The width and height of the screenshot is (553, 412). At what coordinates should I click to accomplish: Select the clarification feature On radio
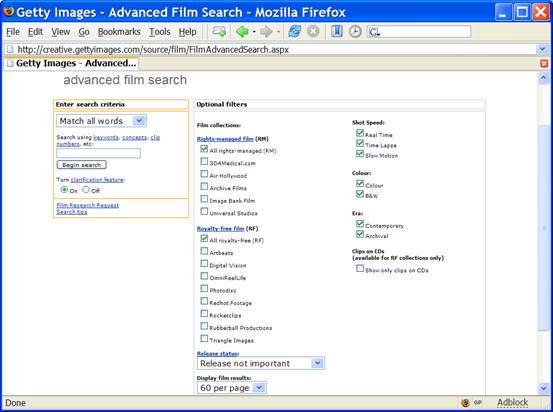click(64, 190)
